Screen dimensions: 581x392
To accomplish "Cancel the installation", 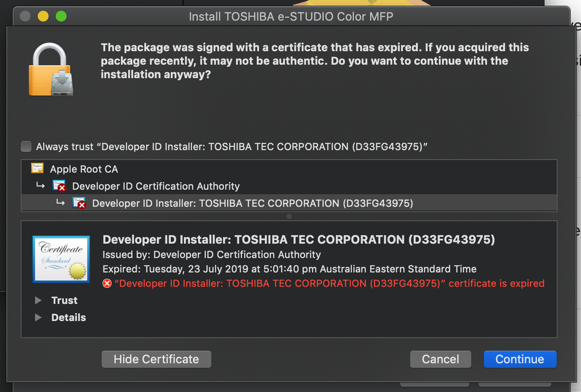I will pyautogui.click(x=441, y=359).
